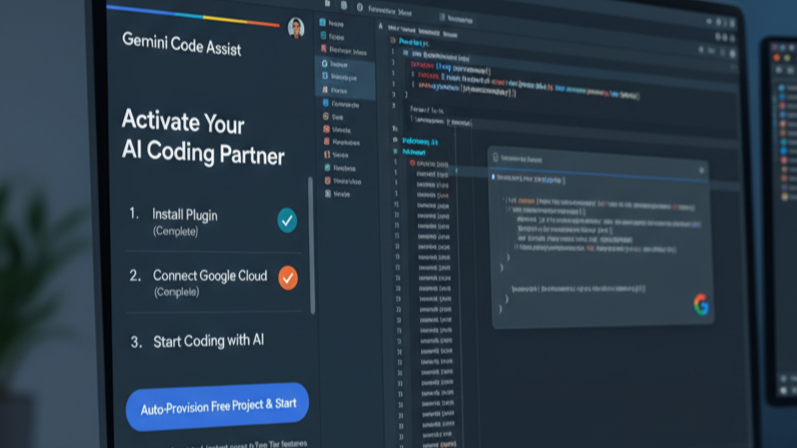797x448 pixels.
Task: Click the document icon in the popup header
Action: [496, 158]
